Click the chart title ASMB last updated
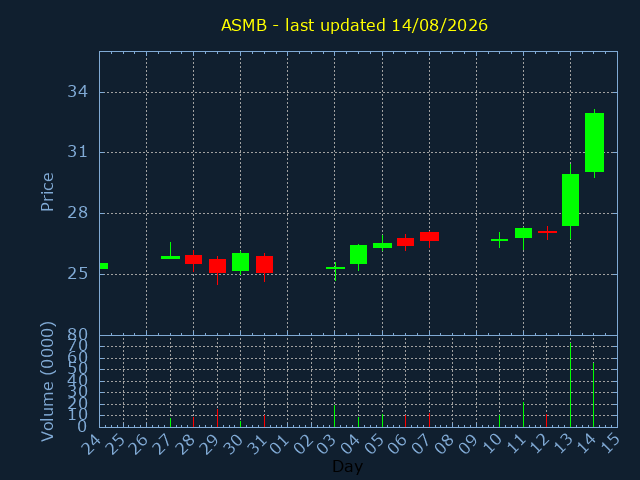Image resolution: width=640 pixels, height=480 pixels. (x=354, y=25)
